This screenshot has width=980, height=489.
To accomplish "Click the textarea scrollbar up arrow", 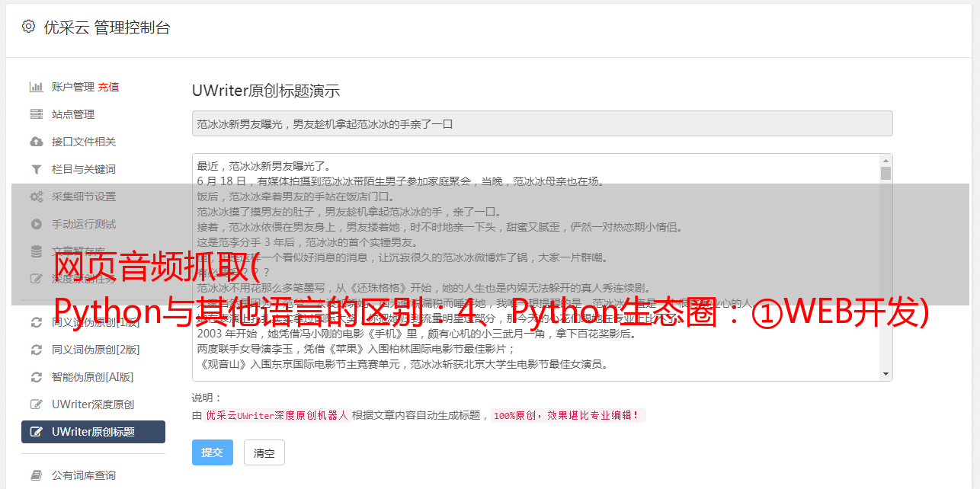I will click(886, 161).
